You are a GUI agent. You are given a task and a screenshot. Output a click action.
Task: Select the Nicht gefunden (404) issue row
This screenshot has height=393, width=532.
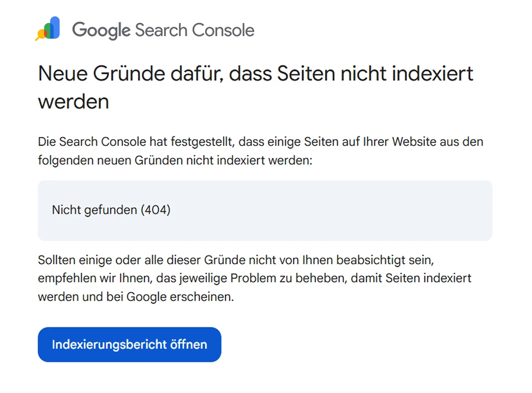click(x=111, y=210)
